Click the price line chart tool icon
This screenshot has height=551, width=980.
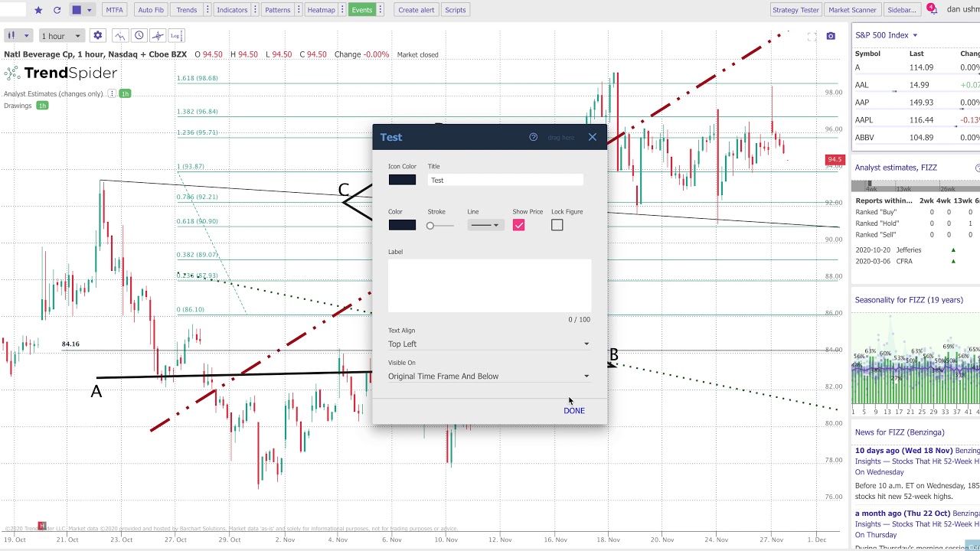120,36
